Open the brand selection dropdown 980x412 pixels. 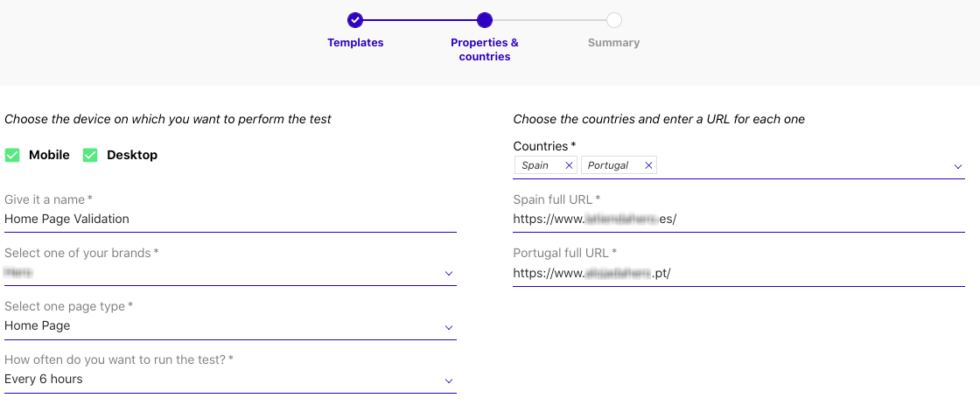point(449,274)
